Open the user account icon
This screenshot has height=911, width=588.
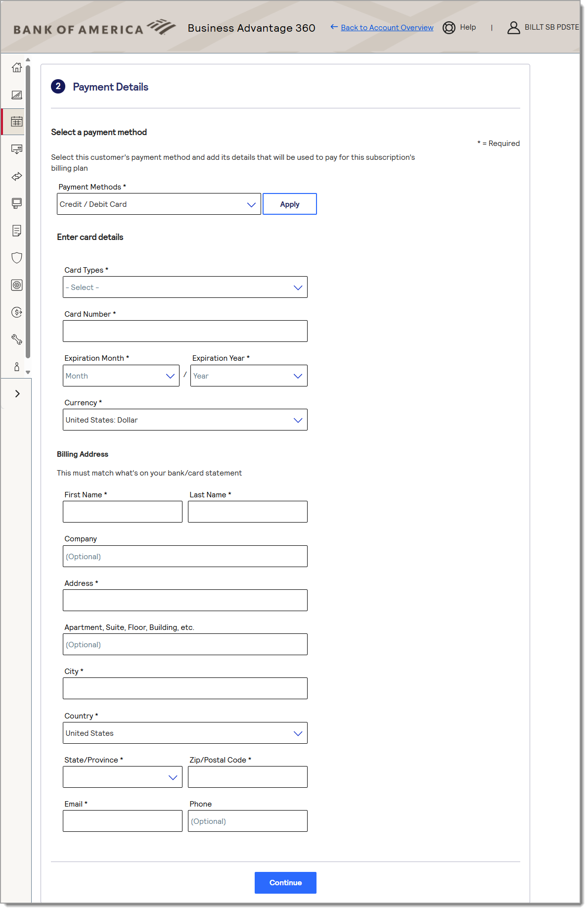pyautogui.click(x=514, y=28)
